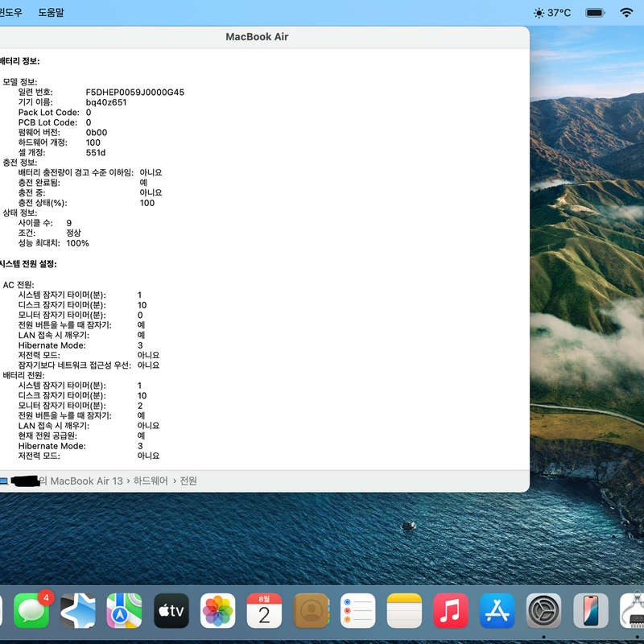Select serial number F5DHEP0059J0000G45
This screenshot has width=644, height=644.
click(135, 92)
